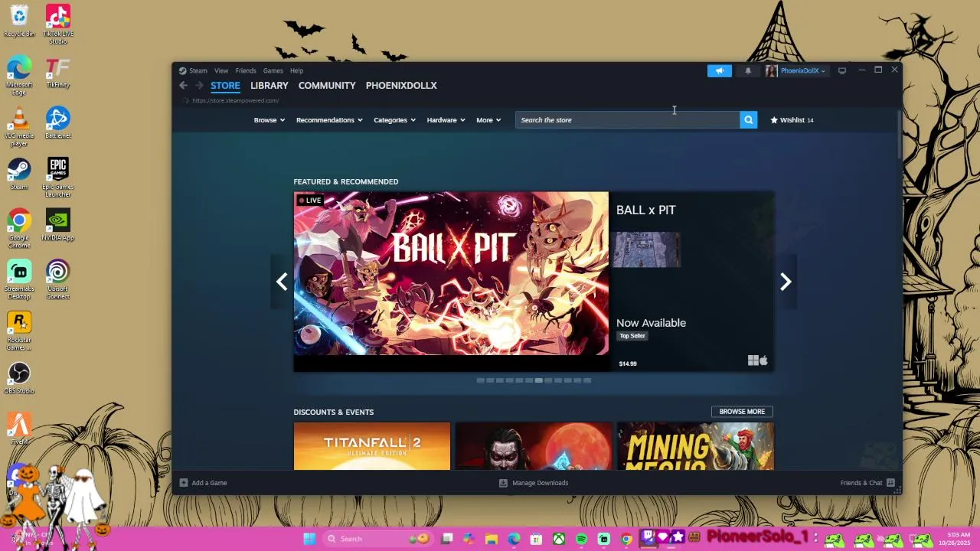The height and width of the screenshot is (551, 980).
Task: Open the BALL x PIT featured banner
Action: (451, 273)
